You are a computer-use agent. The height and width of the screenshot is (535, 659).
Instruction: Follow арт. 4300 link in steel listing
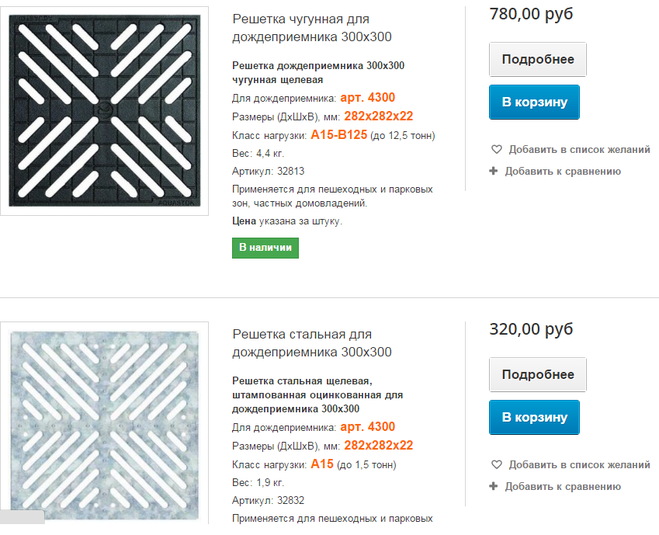point(368,427)
